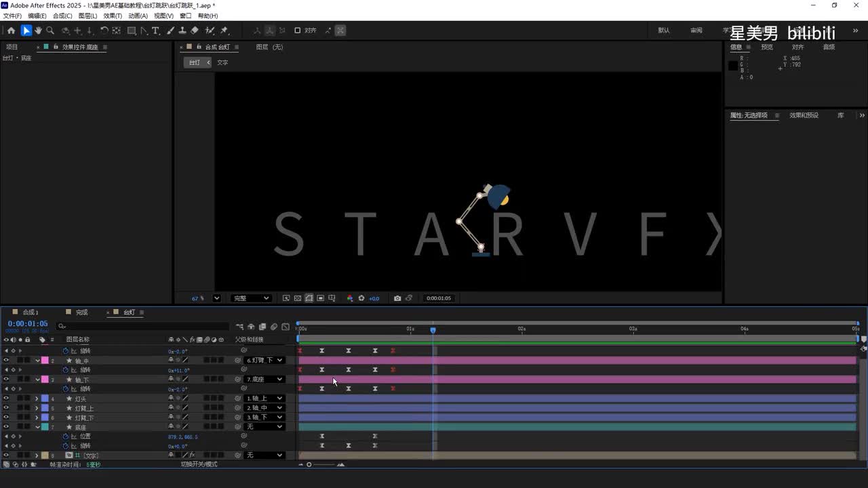868x488 pixels.
Task: Open the 编辑(E) menu
Action: pos(37,16)
